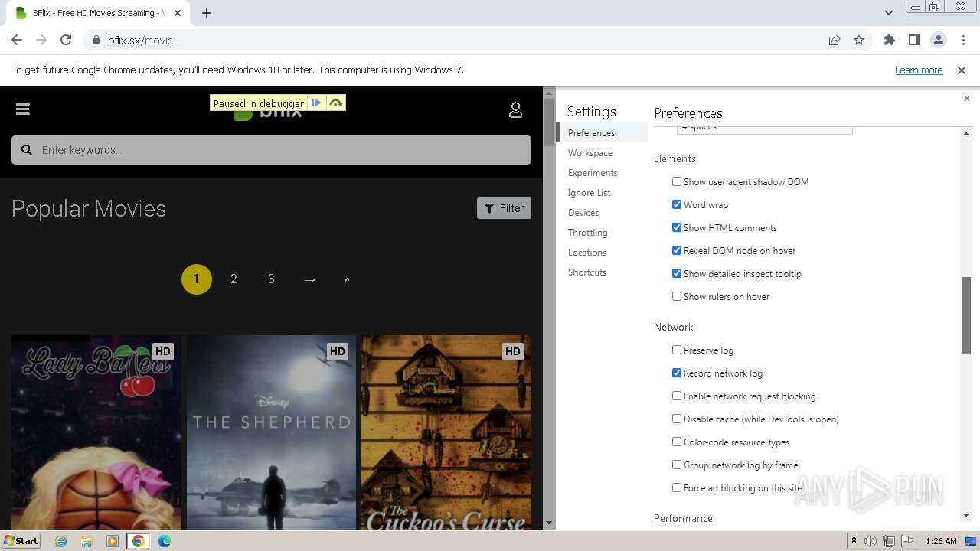Select current page 1 in pagination
Image resolution: width=980 pixels, height=551 pixels.
(x=196, y=279)
